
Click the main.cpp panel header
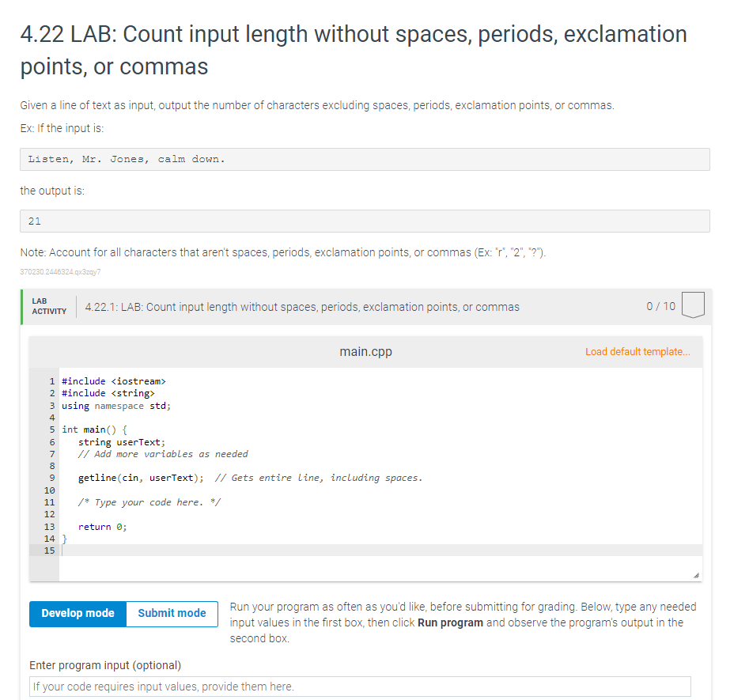365,351
